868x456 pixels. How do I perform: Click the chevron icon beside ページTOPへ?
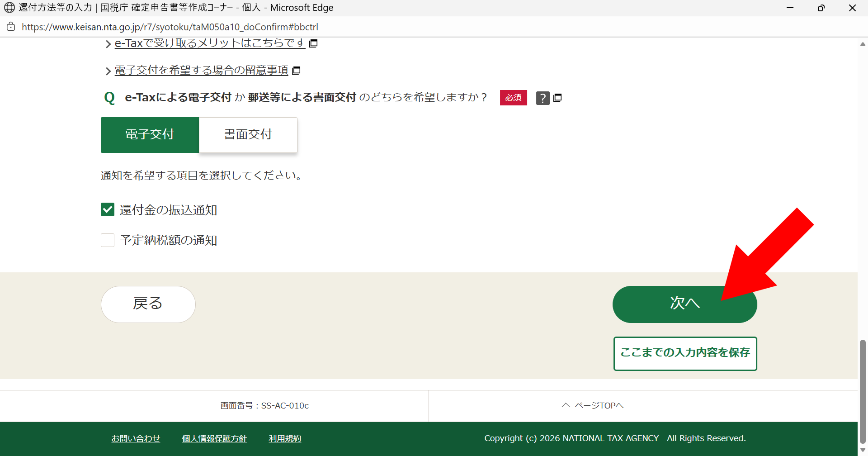point(565,405)
